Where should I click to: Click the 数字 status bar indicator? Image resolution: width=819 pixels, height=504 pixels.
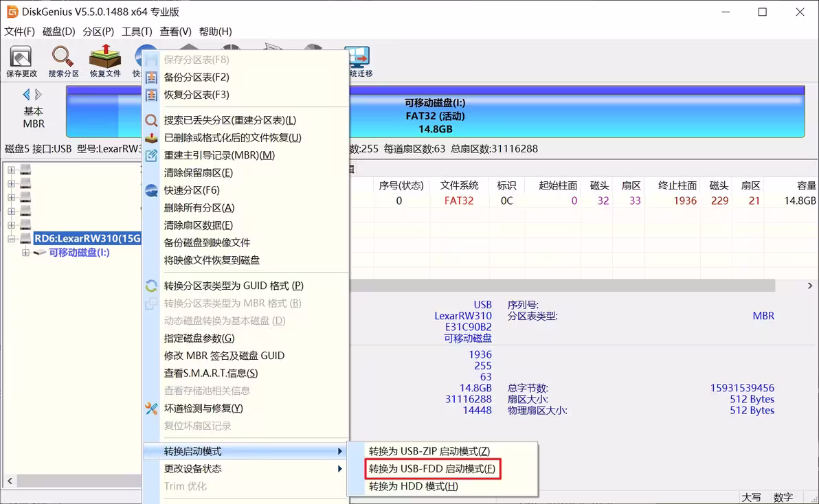tap(783, 498)
